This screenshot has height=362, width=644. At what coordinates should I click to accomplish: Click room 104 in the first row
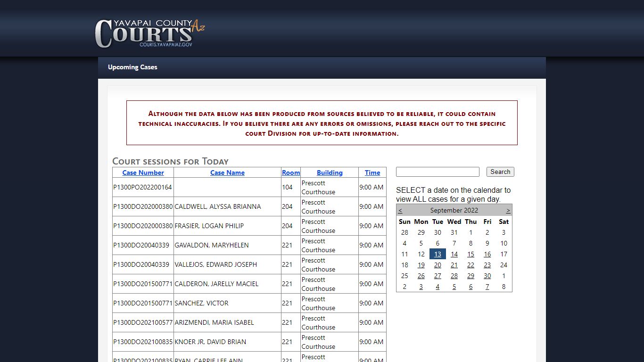pos(287,187)
